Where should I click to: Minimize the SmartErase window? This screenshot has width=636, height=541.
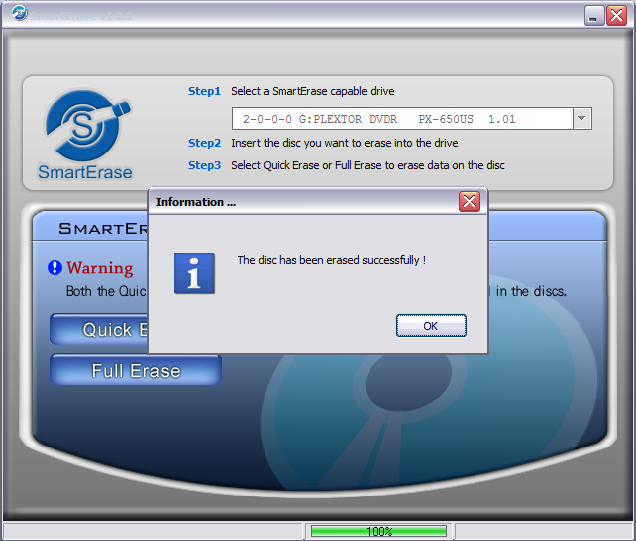[594, 16]
